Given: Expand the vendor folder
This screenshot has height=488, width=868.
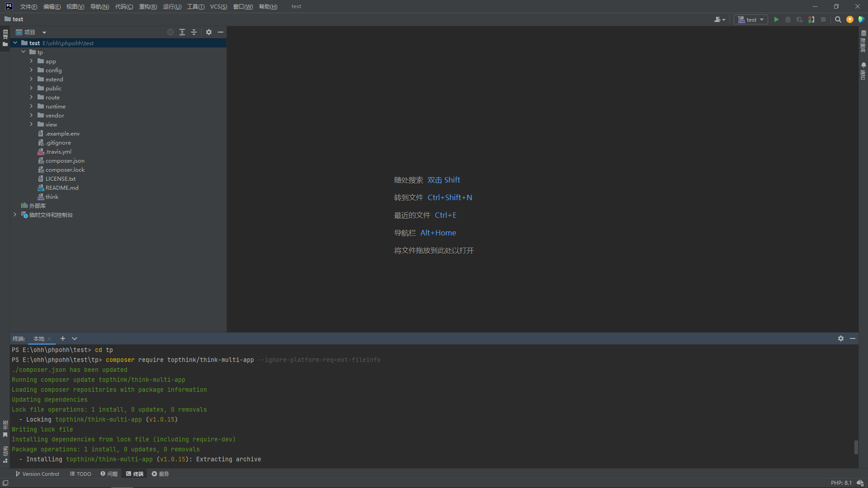Looking at the screenshot, I should click(31, 115).
